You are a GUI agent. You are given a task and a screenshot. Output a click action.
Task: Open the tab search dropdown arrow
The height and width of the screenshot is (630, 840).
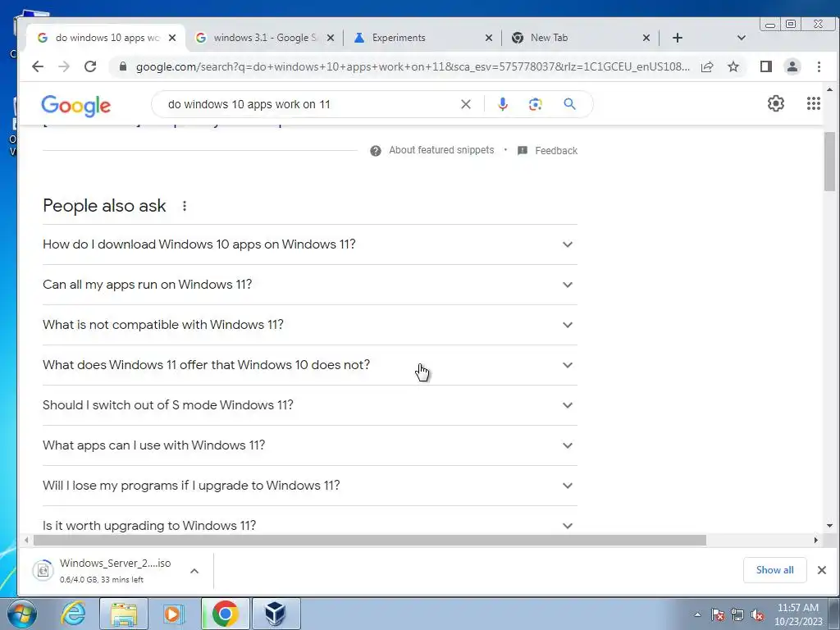click(x=742, y=38)
